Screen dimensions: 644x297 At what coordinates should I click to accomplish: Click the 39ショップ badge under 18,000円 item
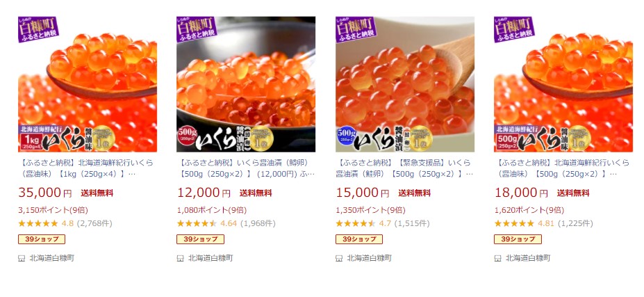(518, 239)
